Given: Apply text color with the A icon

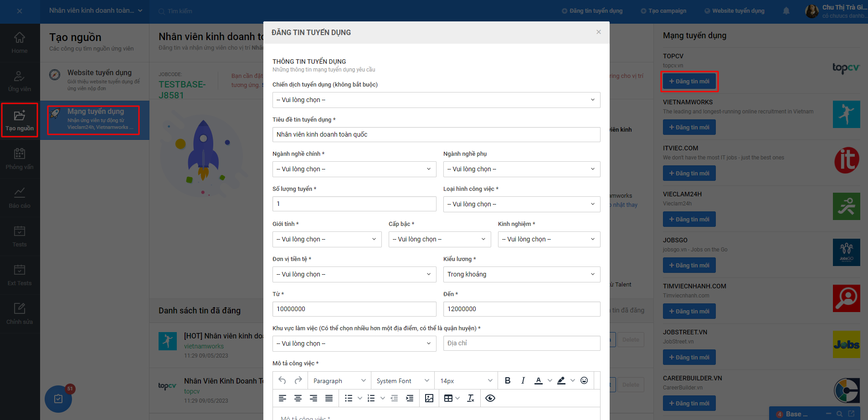Looking at the screenshot, I should [539, 380].
